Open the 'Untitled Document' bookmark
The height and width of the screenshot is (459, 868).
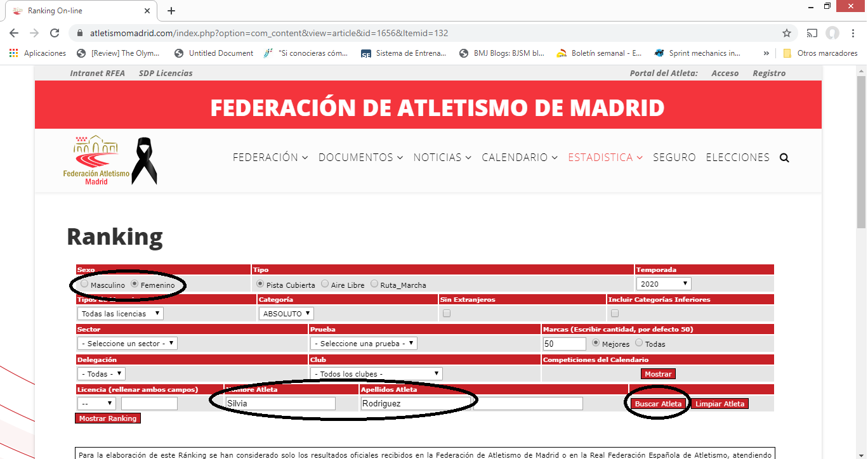[214, 53]
